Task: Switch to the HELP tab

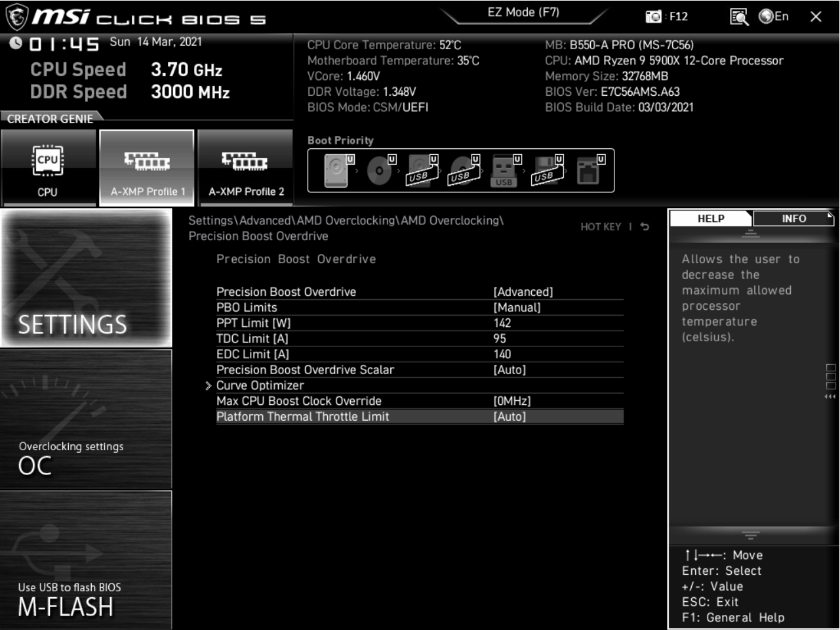Action: [x=711, y=219]
